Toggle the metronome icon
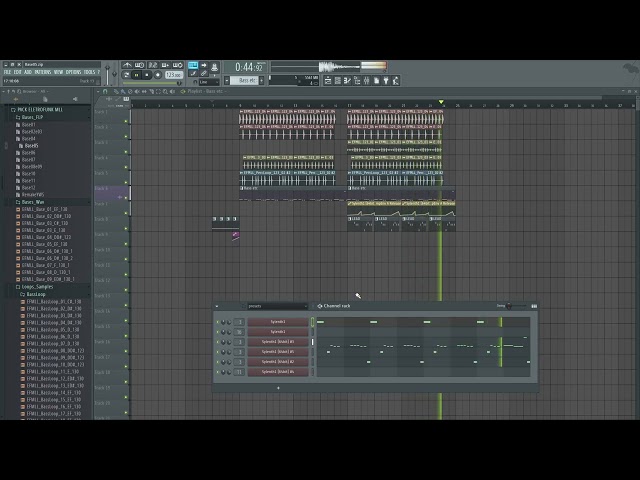This screenshot has height=480, width=640. 127,65
